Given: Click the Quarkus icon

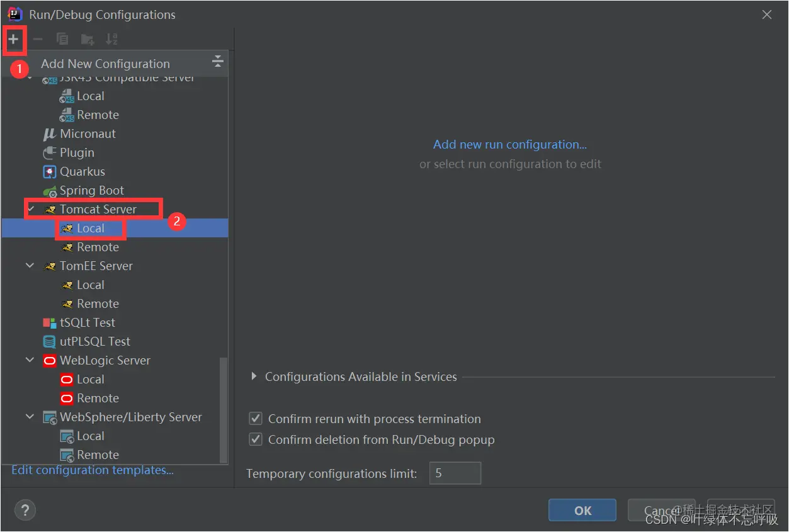Looking at the screenshot, I should tap(50, 172).
